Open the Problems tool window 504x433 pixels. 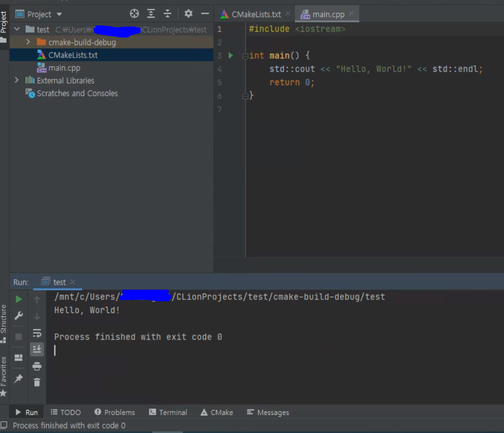115,412
